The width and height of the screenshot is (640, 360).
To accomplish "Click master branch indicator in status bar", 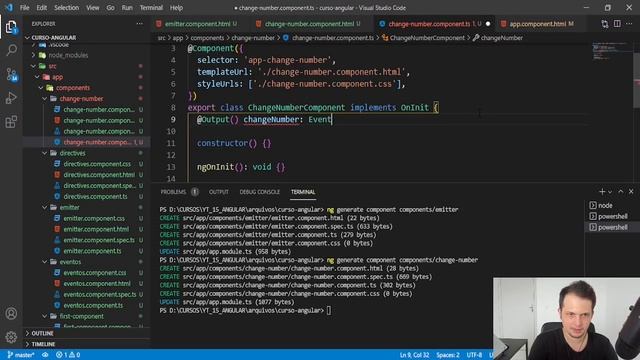I will [x=21, y=355].
